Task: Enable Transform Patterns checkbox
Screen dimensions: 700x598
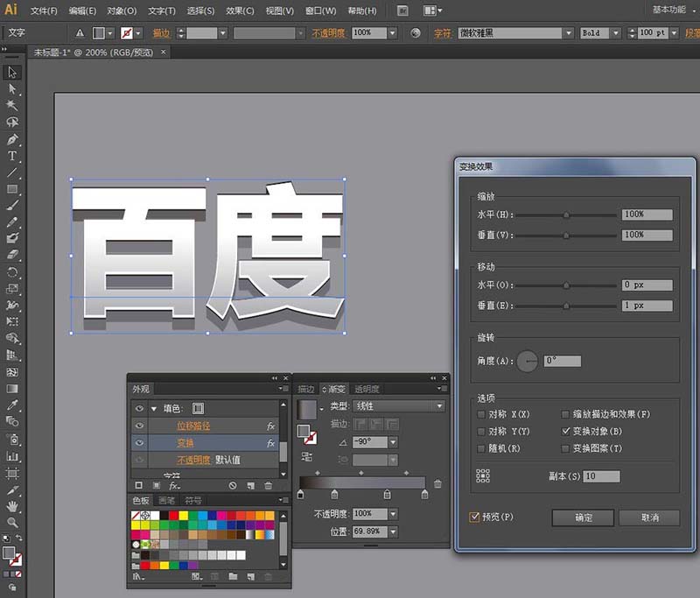Action: tap(565, 448)
